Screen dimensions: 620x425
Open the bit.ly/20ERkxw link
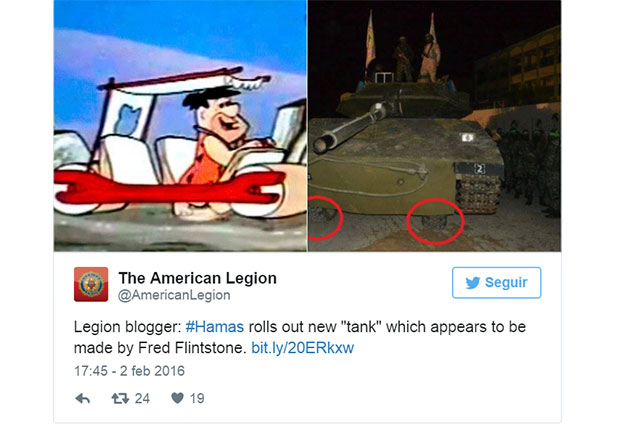click(302, 348)
